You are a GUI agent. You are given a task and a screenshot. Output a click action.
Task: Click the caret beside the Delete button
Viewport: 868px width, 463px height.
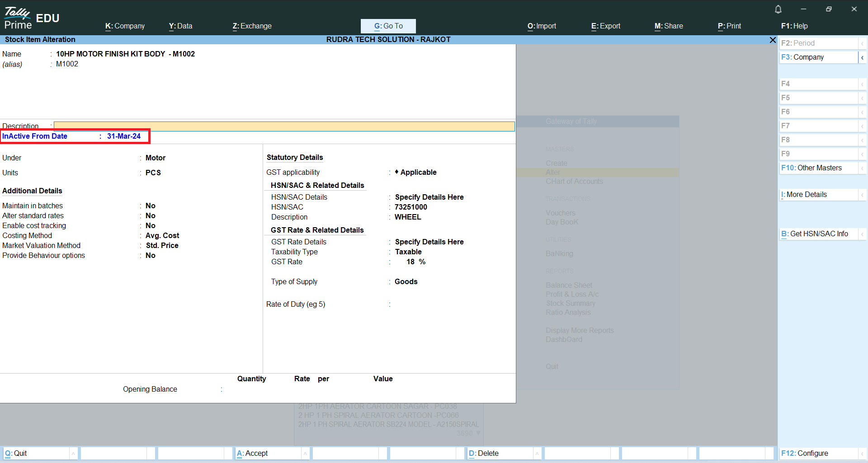point(537,454)
